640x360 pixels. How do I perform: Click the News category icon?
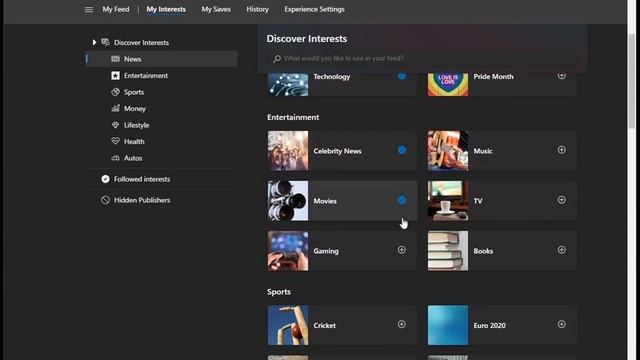point(116,59)
